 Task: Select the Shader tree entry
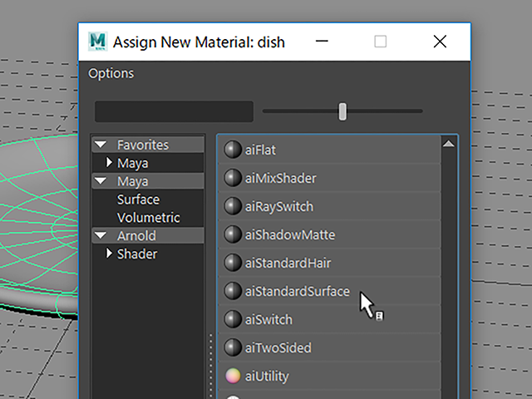pyautogui.click(x=137, y=254)
